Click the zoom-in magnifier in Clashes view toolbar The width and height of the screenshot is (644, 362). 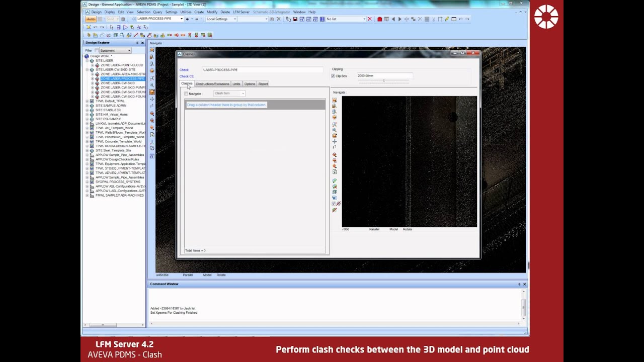(335, 130)
